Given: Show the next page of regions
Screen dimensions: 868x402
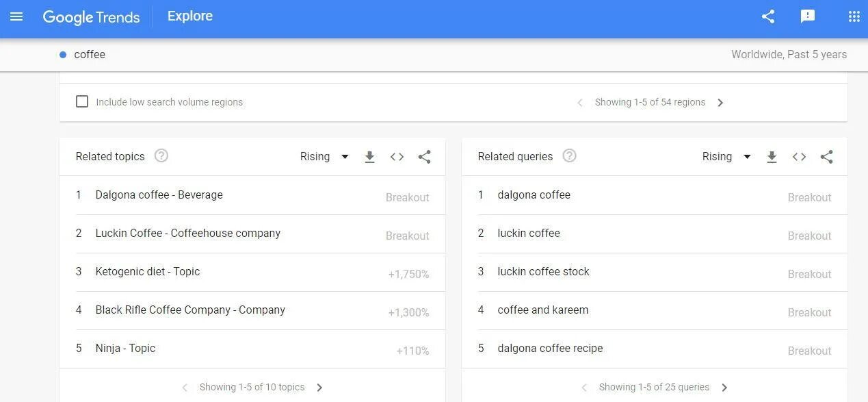Looking at the screenshot, I should pyautogui.click(x=720, y=102).
